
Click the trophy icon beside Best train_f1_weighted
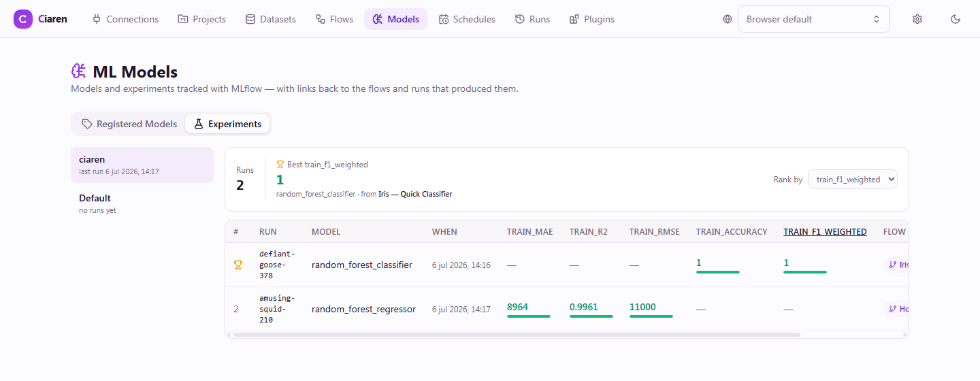tap(280, 164)
